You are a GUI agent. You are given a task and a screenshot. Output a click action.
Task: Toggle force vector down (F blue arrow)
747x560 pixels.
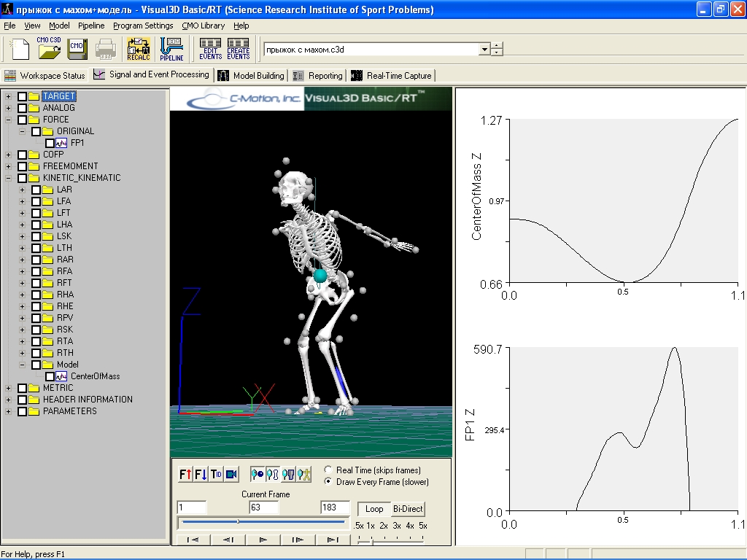click(x=201, y=474)
